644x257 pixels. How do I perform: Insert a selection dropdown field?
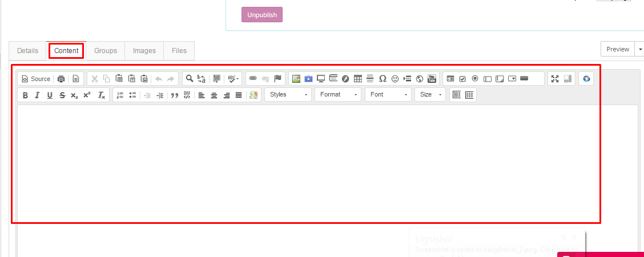click(x=512, y=79)
